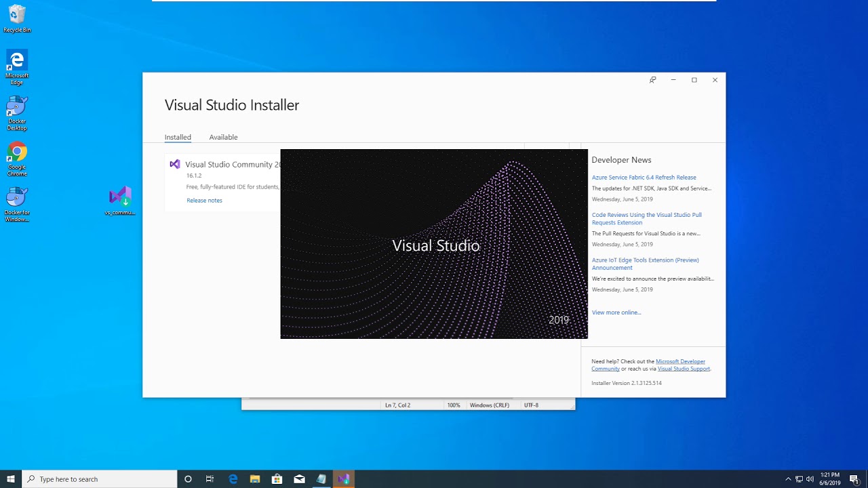The image size is (868, 488).
Task: Click the network icon in system tray
Action: tap(799, 479)
